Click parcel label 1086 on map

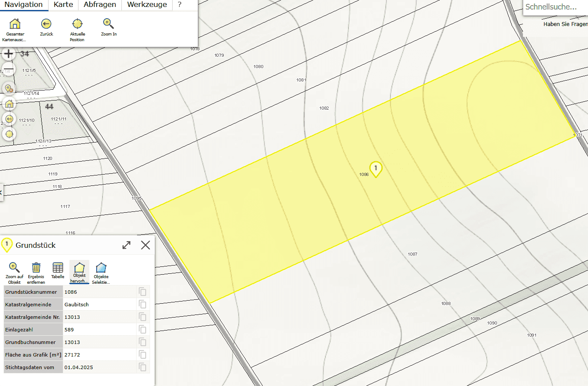(364, 175)
